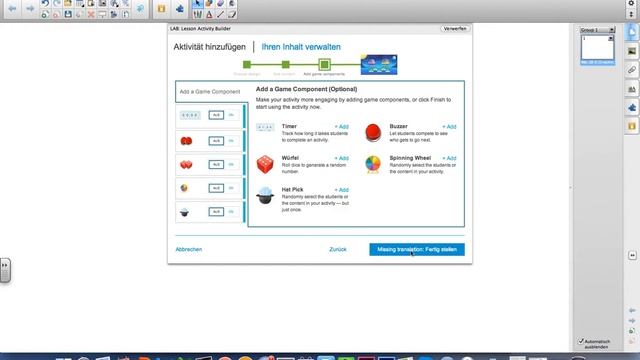Click the Save floppy disk icon
The image size is (640, 360).
point(68,14)
